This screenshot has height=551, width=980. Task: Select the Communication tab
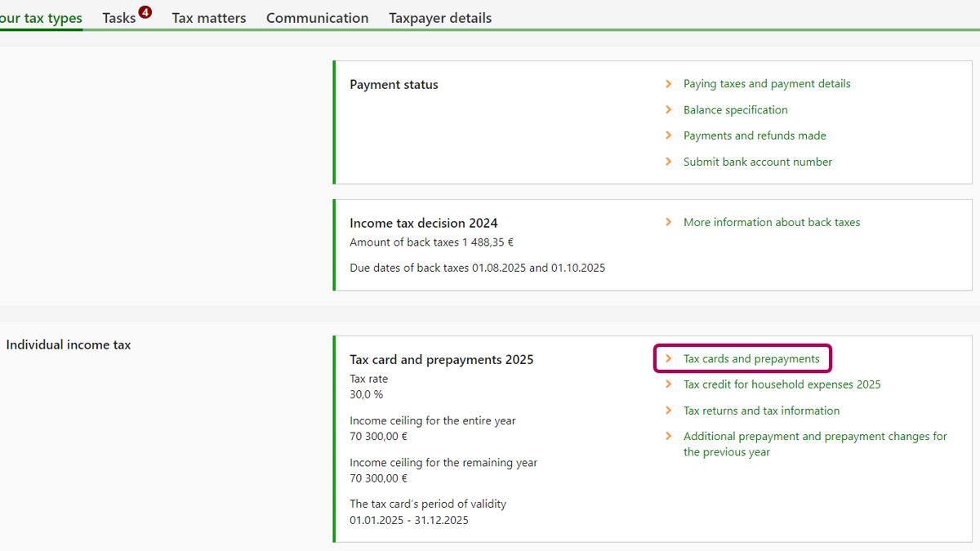[317, 18]
